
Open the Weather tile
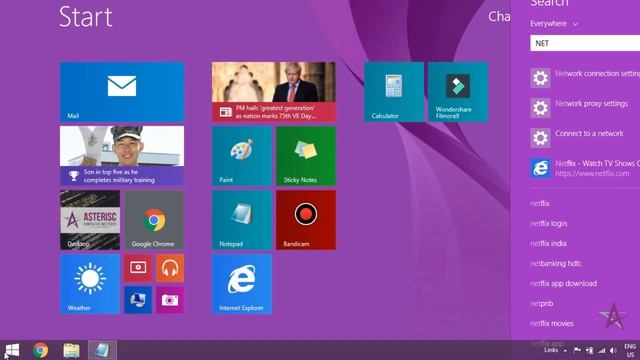coord(90,284)
